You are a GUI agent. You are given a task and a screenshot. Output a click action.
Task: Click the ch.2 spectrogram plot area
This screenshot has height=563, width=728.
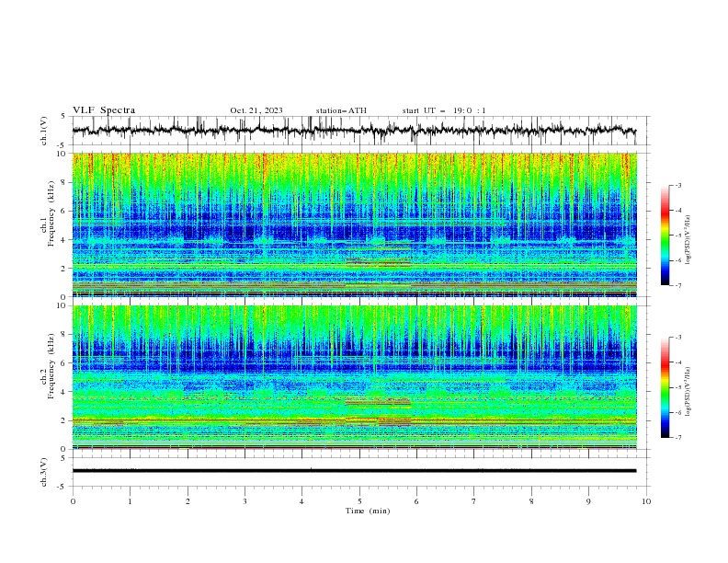click(x=354, y=377)
